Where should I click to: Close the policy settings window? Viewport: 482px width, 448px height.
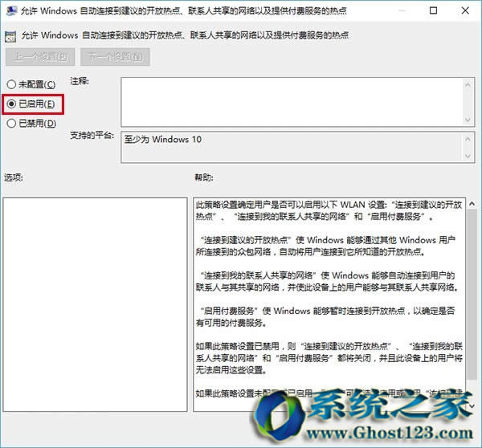(x=465, y=10)
